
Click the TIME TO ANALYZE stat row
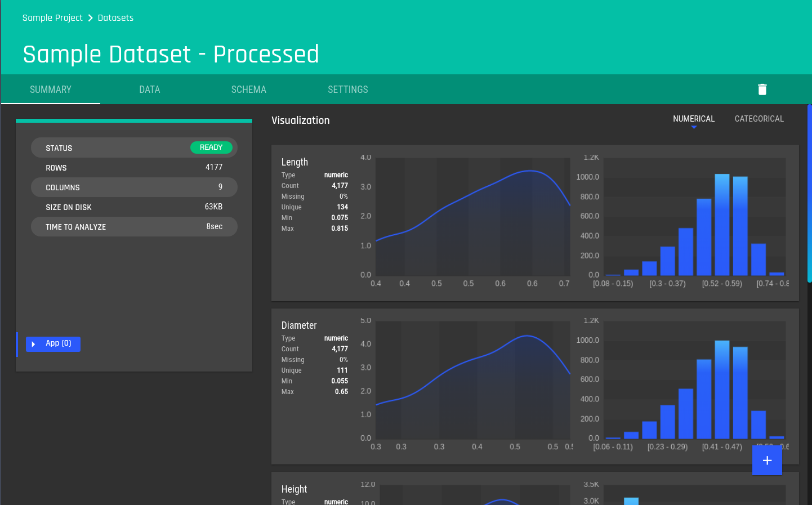(134, 226)
